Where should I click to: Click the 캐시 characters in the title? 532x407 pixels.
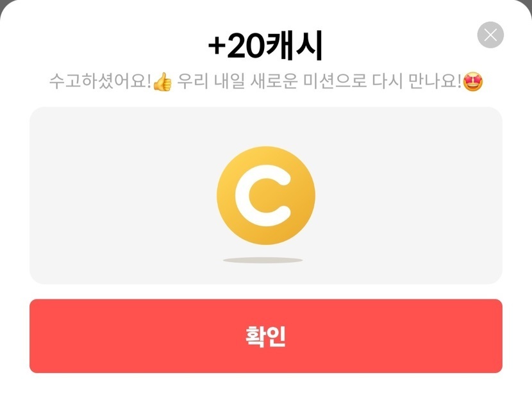[x=294, y=46]
